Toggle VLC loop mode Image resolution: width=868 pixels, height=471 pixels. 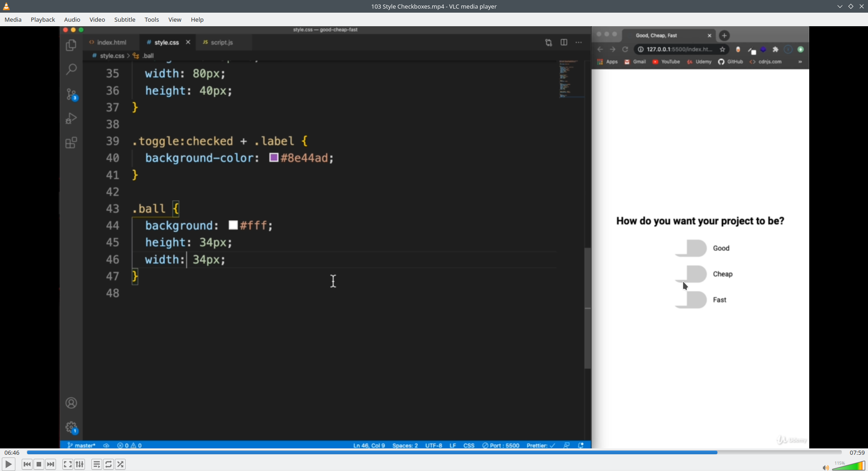(x=108, y=464)
